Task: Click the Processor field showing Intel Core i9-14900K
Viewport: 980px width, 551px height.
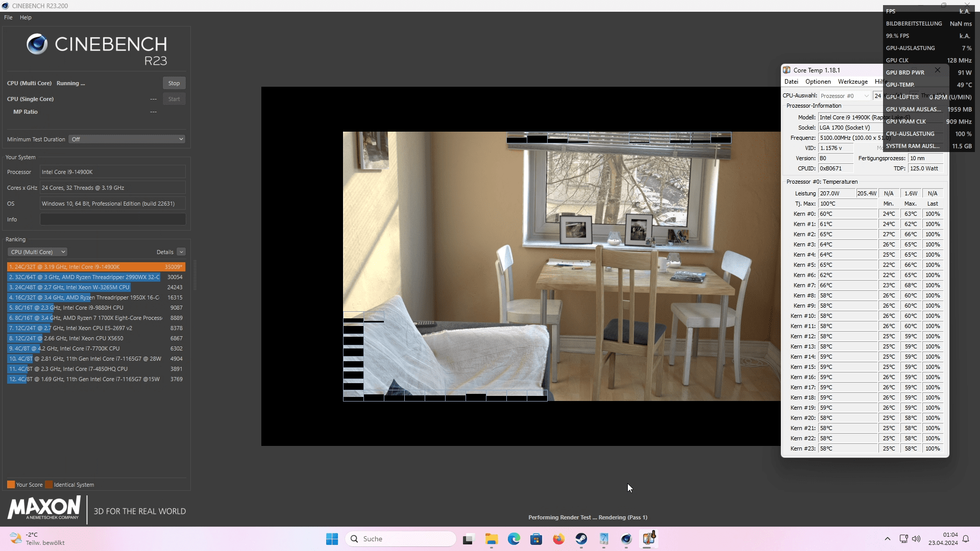Action: click(113, 172)
